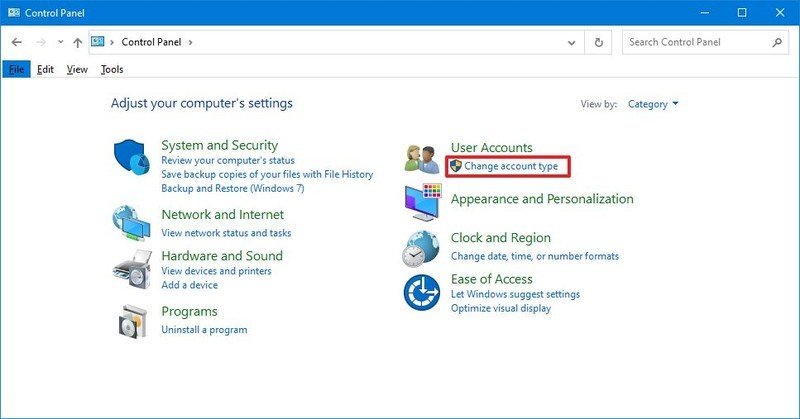800x419 pixels.
Task: Open the View menu
Action: coord(77,69)
